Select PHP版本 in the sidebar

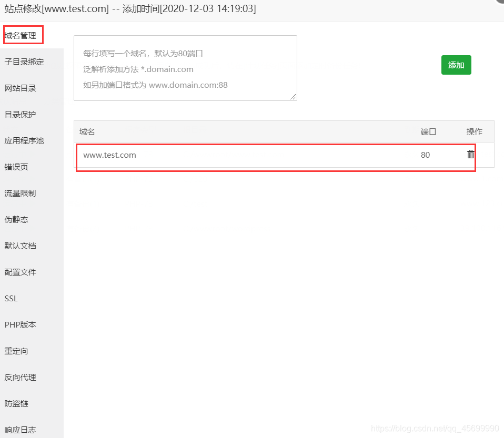tap(20, 325)
